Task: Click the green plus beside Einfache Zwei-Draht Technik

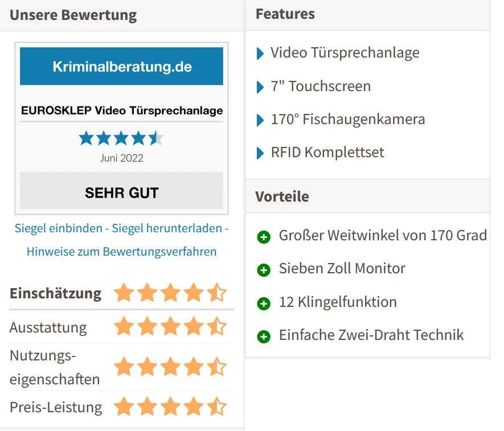Action: tap(264, 336)
